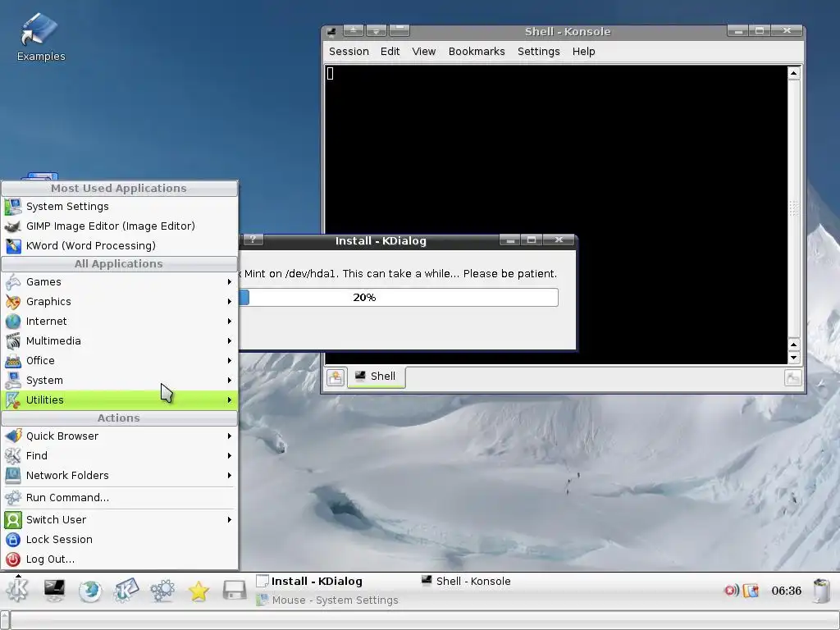Expand the Network Folders submenu

tap(119, 476)
